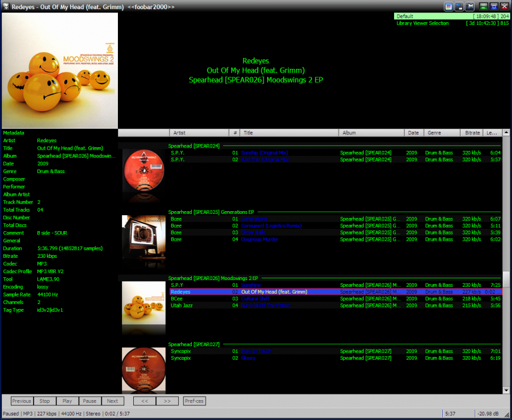Click the rainbow-colored window icon in title bar

pos(449,6)
